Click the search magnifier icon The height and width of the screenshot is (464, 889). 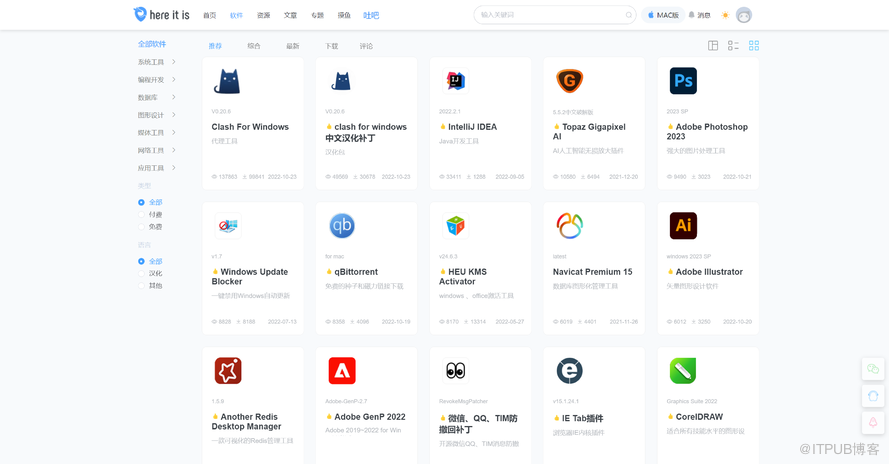click(x=629, y=15)
